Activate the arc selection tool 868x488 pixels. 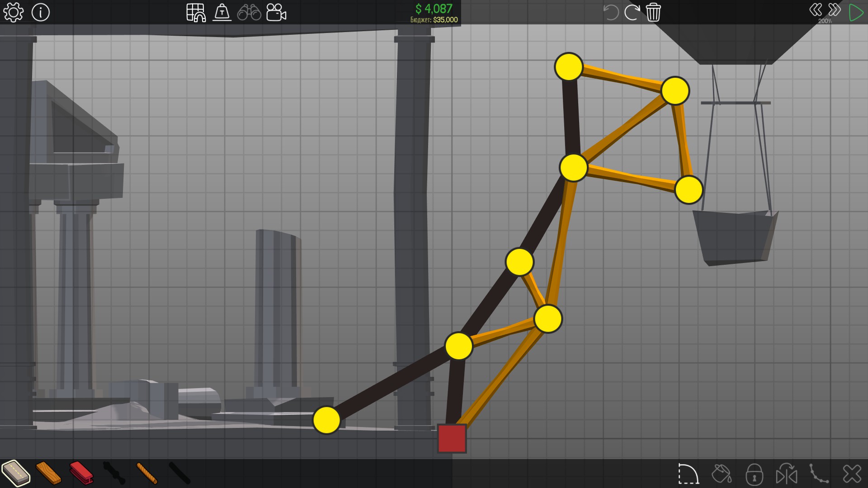coord(688,474)
